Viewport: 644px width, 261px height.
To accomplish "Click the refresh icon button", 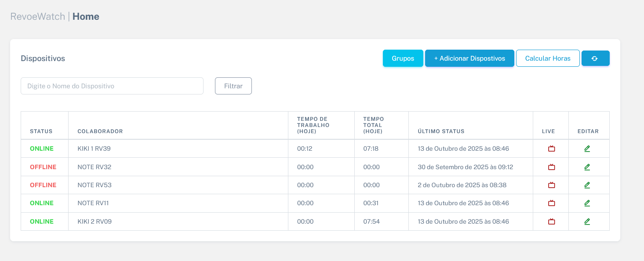I will 595,58.
